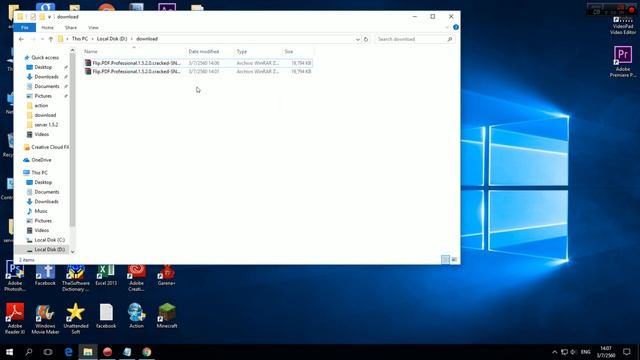Image resolution: width=640 pixels, height=360 pixels.
Task: Select Quick access in navigation pane
Action: click(x=44, y=58)
